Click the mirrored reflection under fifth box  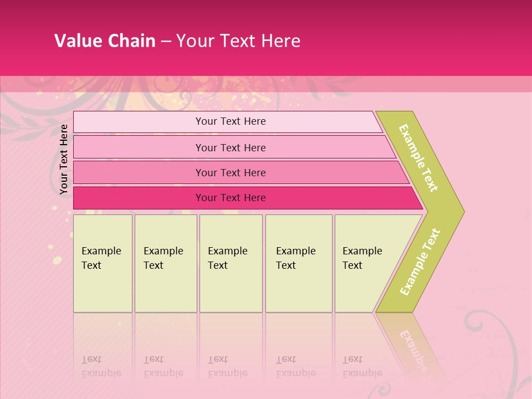point(362,366)
